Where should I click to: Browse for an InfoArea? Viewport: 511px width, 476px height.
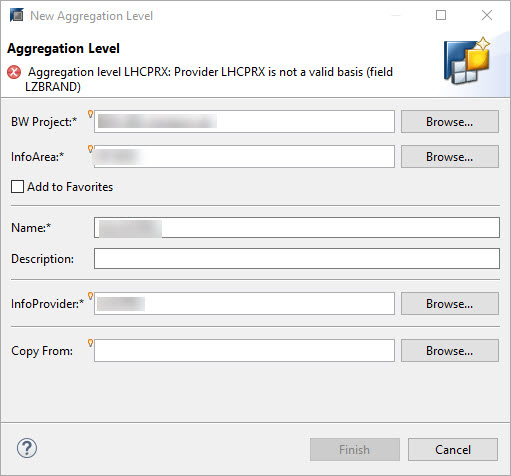point(450,156)
